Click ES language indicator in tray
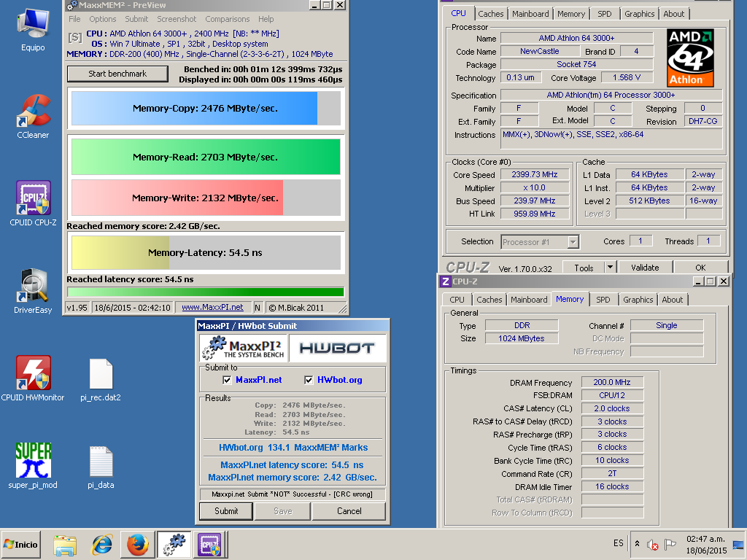This screenshot has width=747, height=560. point(619,543)
